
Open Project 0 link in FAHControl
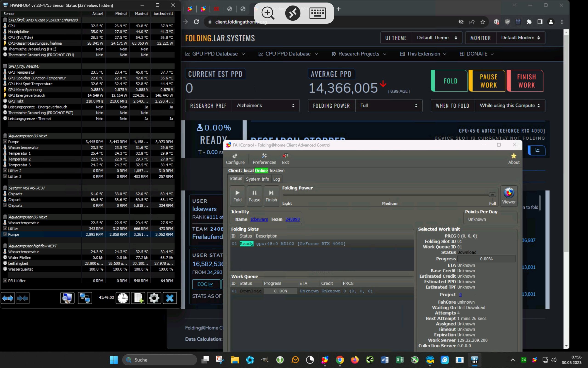[460, 294]
